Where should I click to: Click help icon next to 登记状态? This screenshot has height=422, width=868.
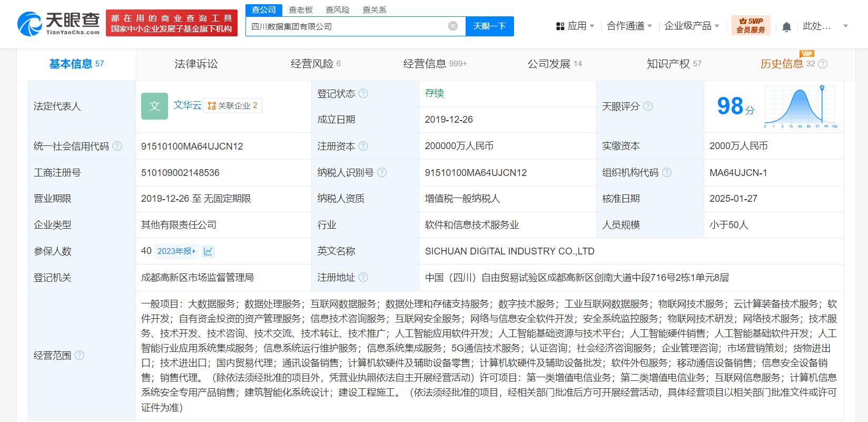point(363,94)
